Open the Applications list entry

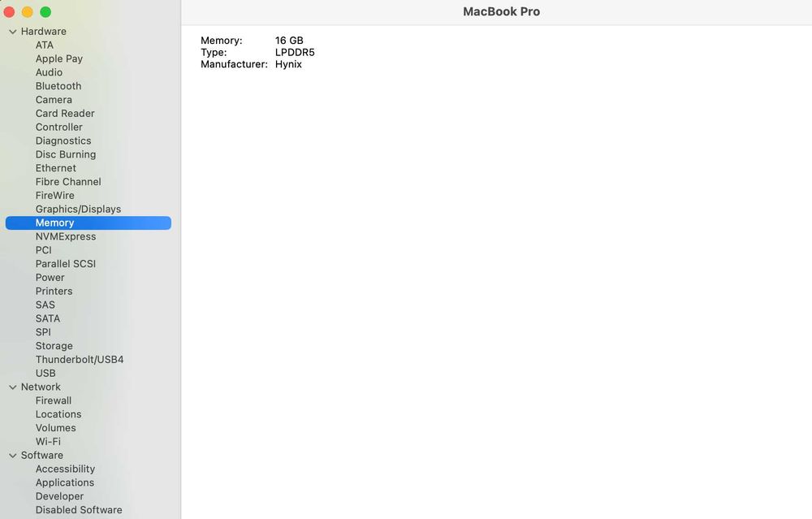(x=65, y=482)
